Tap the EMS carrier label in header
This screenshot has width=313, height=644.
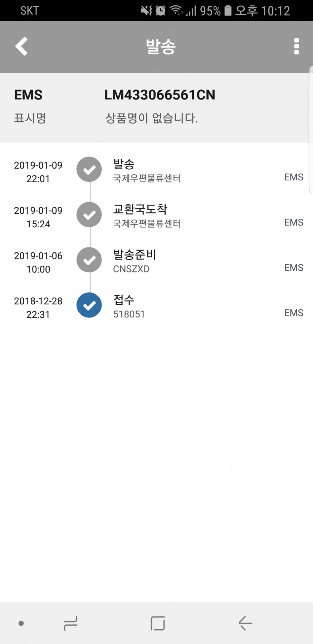tap(28, 95)
